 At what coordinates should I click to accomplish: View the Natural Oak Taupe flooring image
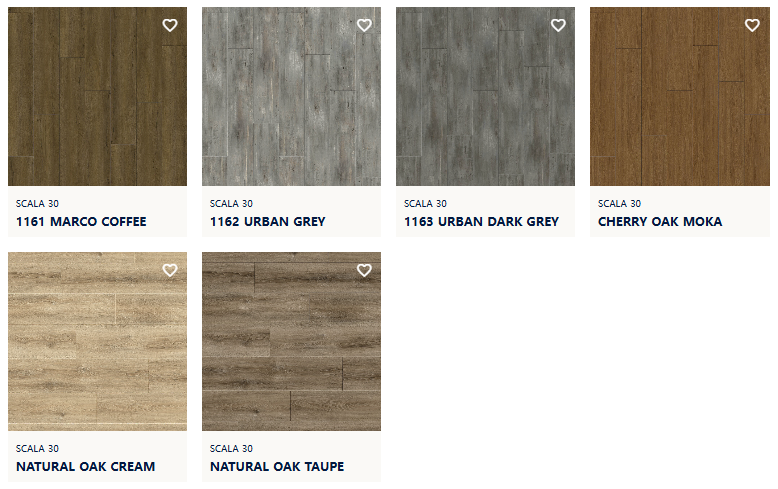[x=291, y=341]
